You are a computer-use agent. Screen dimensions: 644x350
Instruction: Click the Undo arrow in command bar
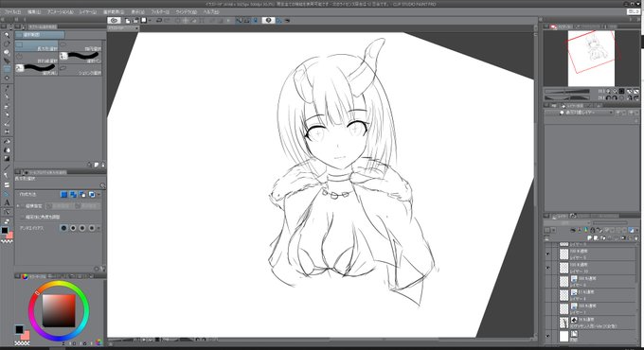pos(159,20)
